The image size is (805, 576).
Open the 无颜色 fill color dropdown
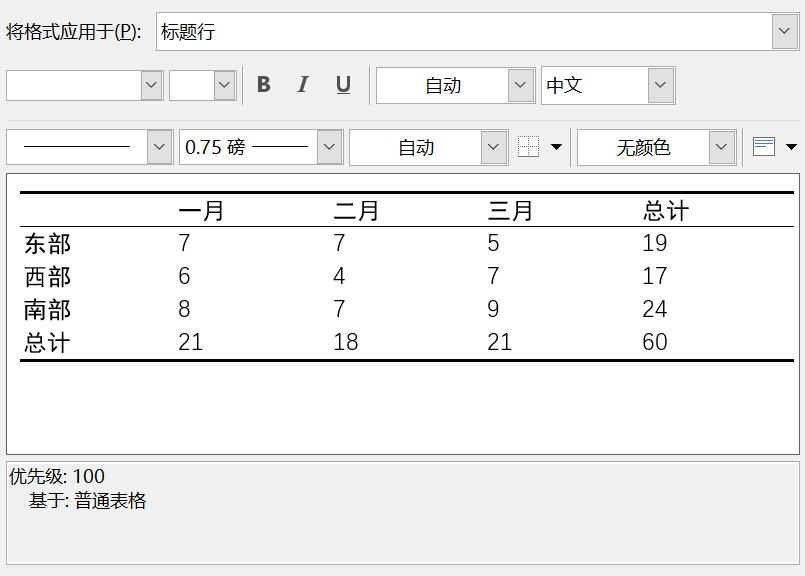(x=721, y=147)
